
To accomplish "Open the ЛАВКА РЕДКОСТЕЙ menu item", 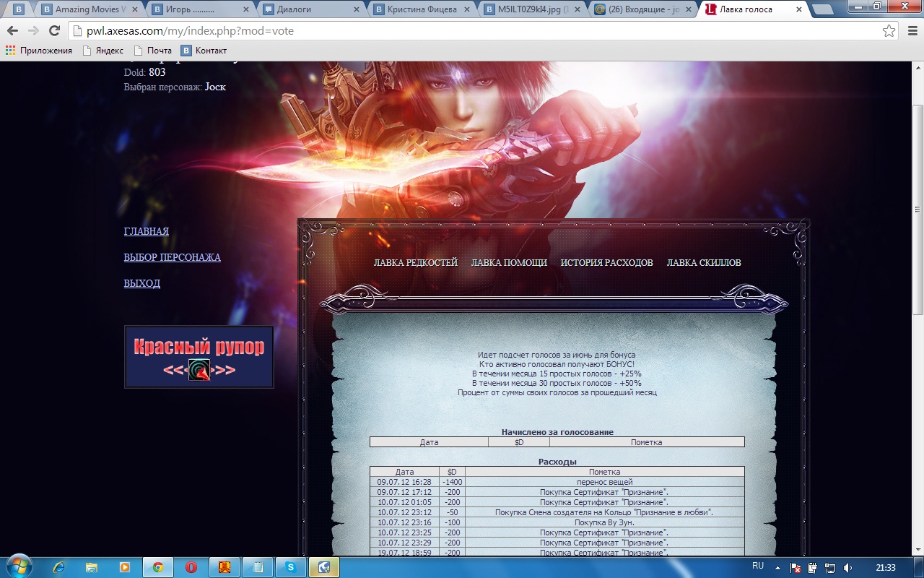I will pyautogui.click(x=416, y=263).
